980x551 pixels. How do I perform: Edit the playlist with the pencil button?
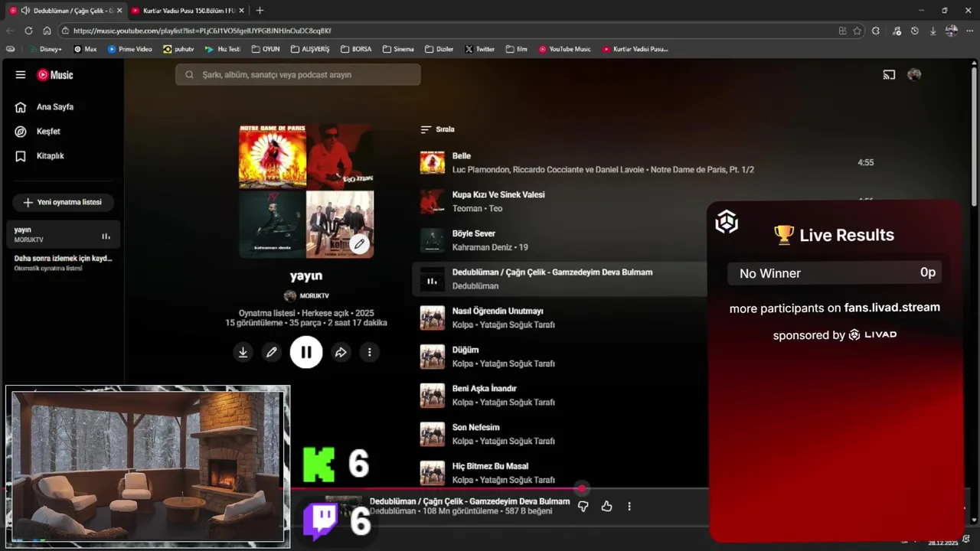click(272, 353)
